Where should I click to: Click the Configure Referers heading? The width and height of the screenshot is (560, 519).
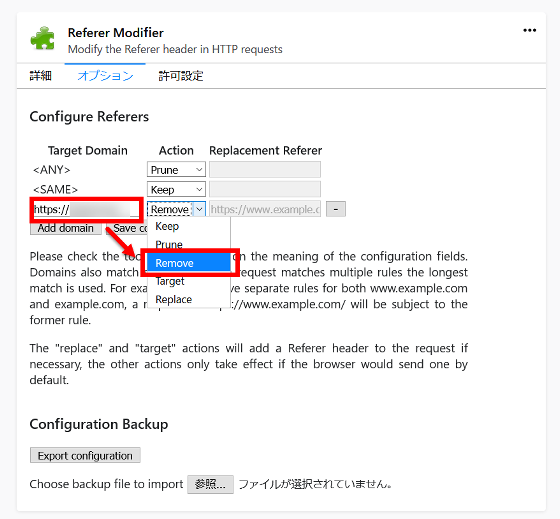tap(89, 117)
